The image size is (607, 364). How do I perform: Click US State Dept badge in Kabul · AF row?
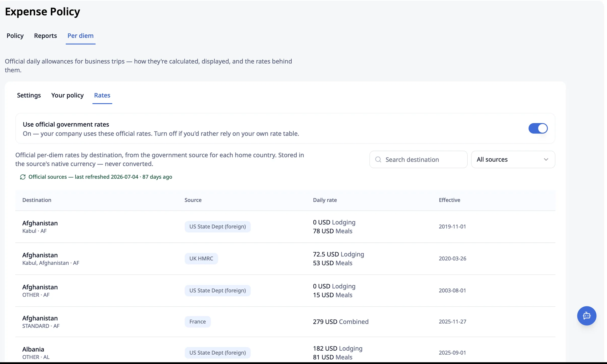[218, 227]
